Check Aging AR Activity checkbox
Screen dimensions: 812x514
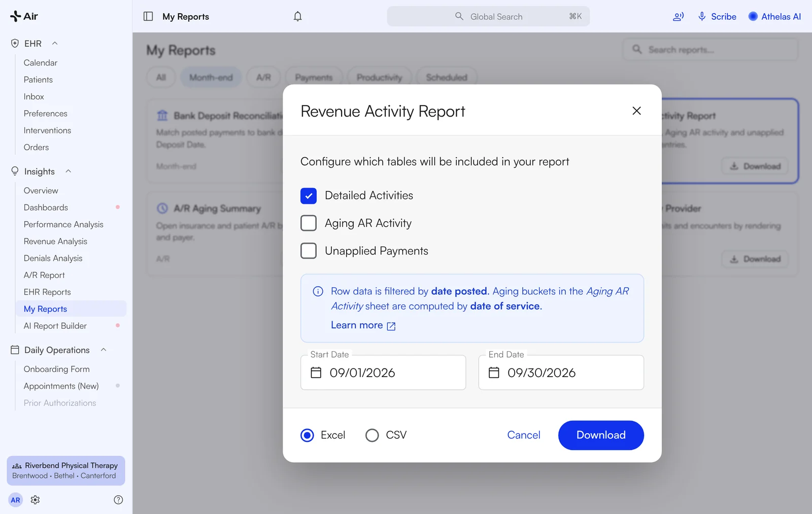pos(309,223)
